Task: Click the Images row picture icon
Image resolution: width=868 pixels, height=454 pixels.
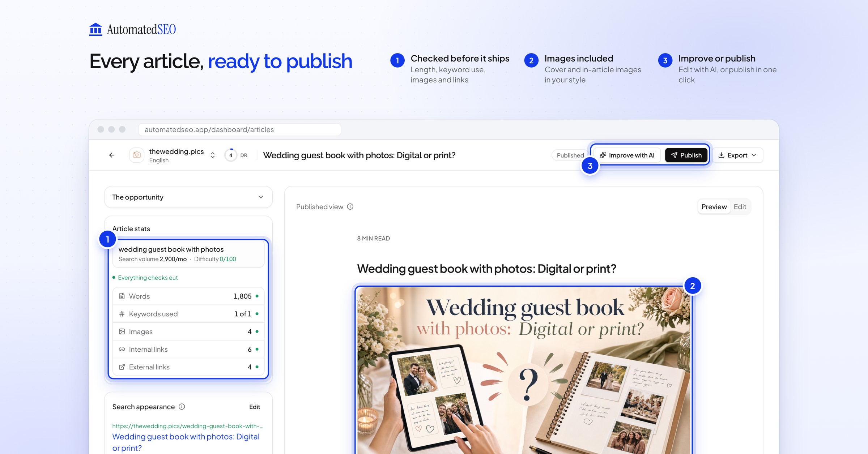Action: pyautogui.click(x=122, y=331)
